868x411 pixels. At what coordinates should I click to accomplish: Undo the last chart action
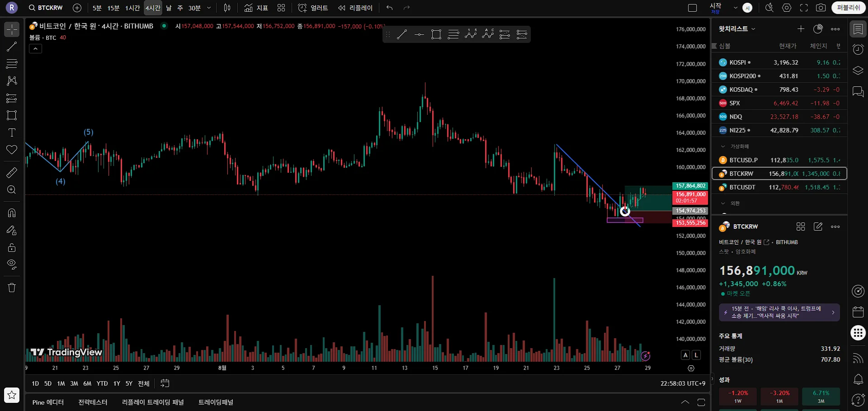pos(390,8)
